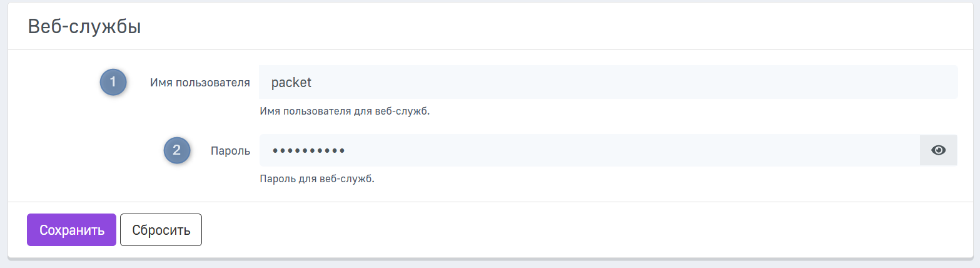This screenshot has width=980, height=268.
Task: Focus the Имя пользователя input field
Action: coord(608,82)
